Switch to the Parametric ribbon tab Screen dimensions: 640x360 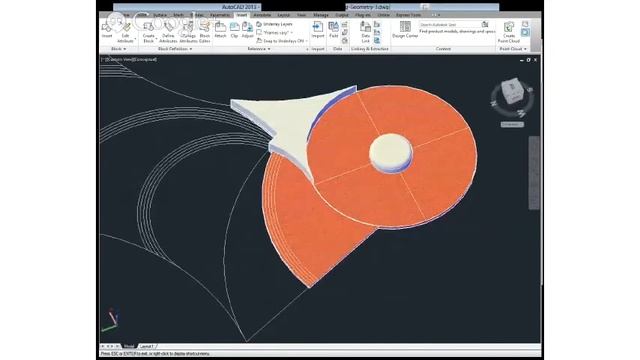220,15
